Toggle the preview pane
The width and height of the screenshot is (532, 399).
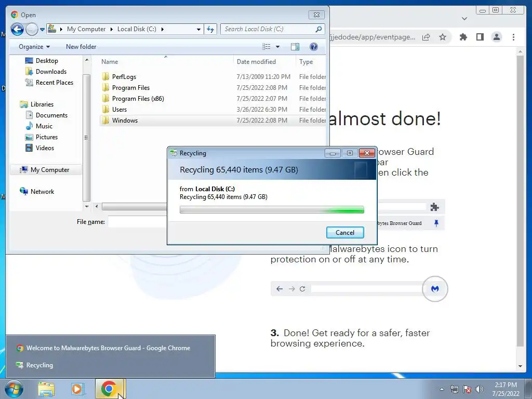[x=295, y=47]
